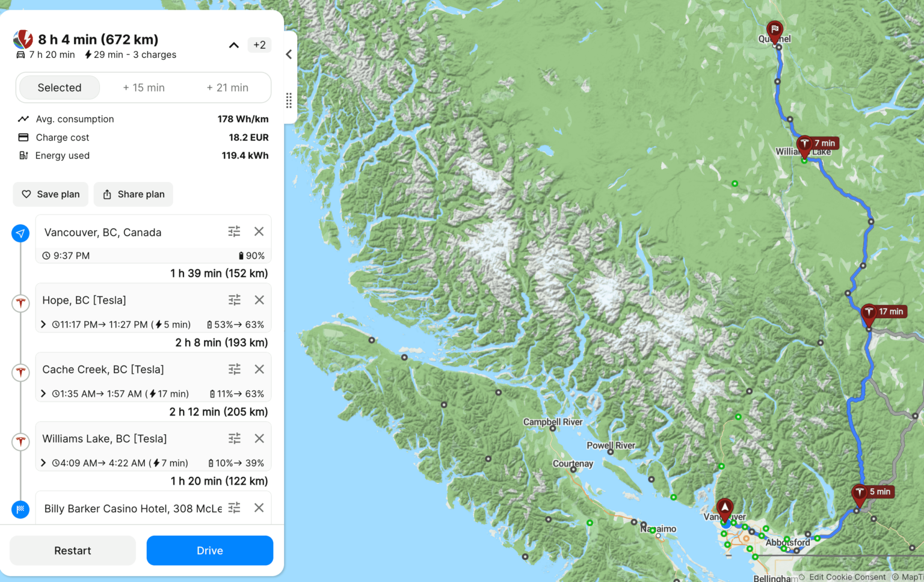Screen dimensions: 924x582
Task: Click the Vancouver start location marker
Action: (x=725, y=509)
